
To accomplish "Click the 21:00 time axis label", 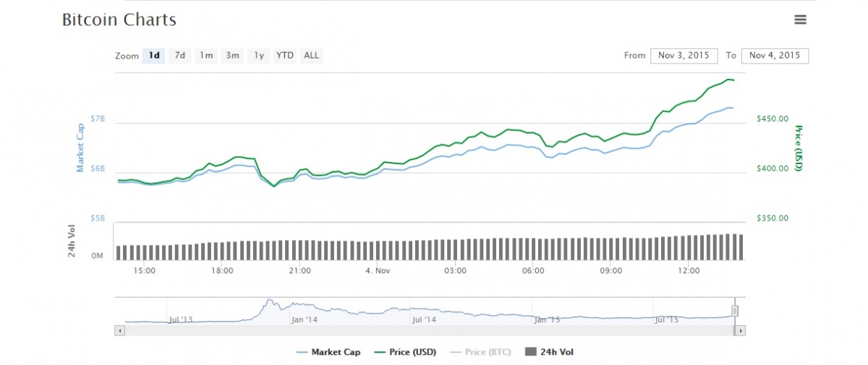I will tap(299, 271).
